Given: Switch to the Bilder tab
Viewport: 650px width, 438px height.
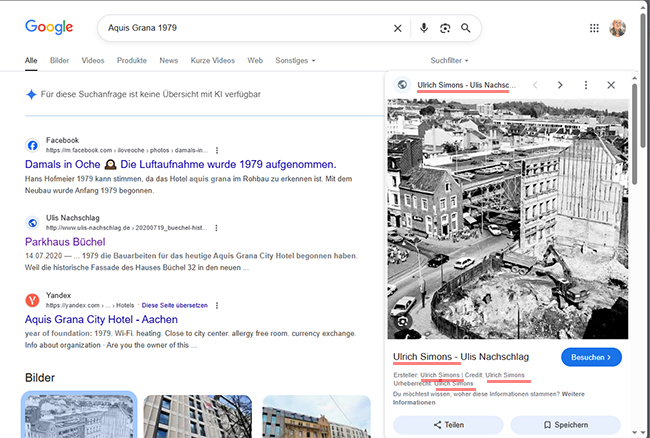Looking at the screenshot, I should tap(59, 60).
